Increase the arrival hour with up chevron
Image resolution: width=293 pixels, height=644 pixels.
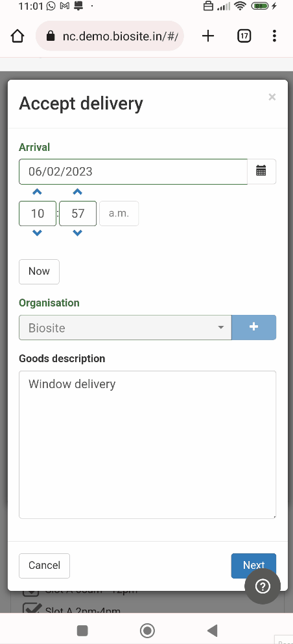click(x=37, y=192)
